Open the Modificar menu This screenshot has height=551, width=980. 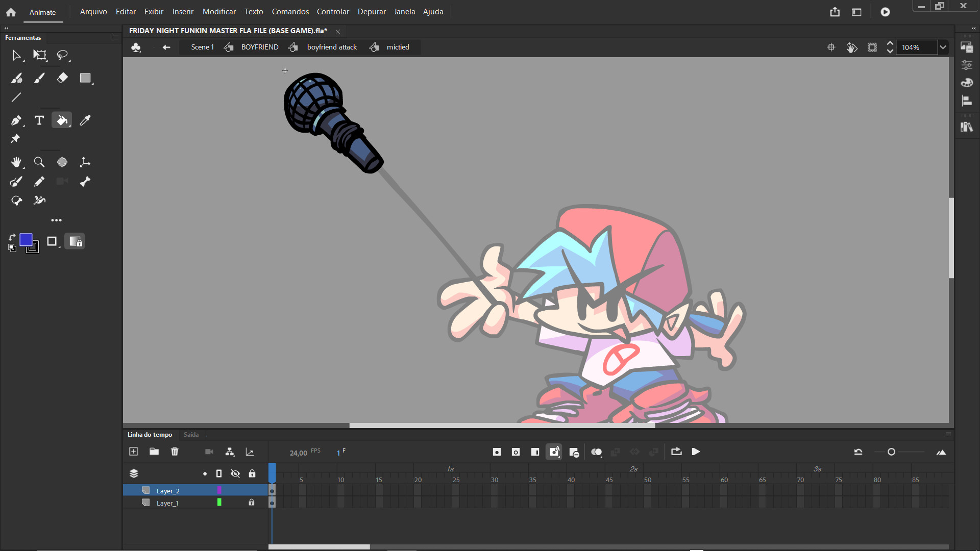[219, 11]
